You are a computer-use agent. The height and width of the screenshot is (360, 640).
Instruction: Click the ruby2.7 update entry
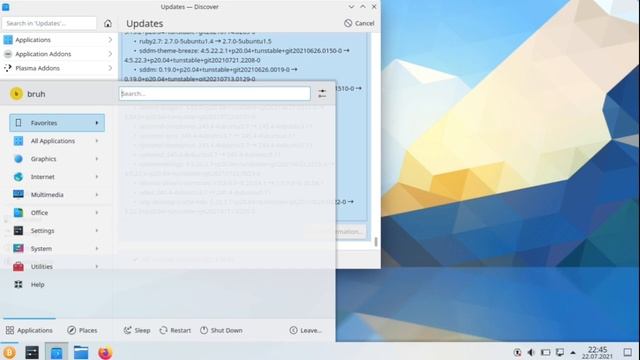coord(205,41)
